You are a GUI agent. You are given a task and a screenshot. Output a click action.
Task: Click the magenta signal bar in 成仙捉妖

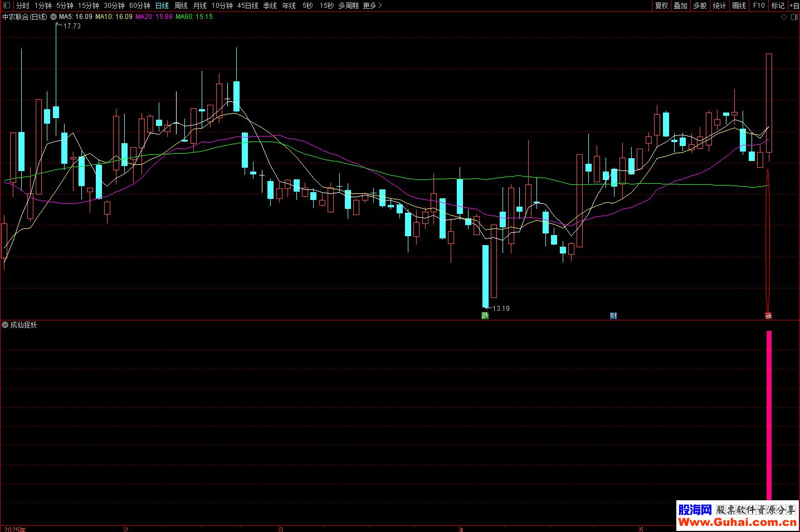pyautogui.click(x=769, y=416)
